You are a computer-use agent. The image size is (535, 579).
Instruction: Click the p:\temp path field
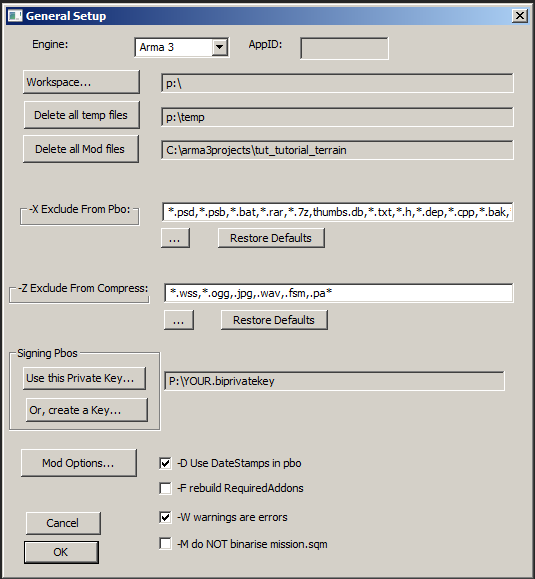point(337,117)
